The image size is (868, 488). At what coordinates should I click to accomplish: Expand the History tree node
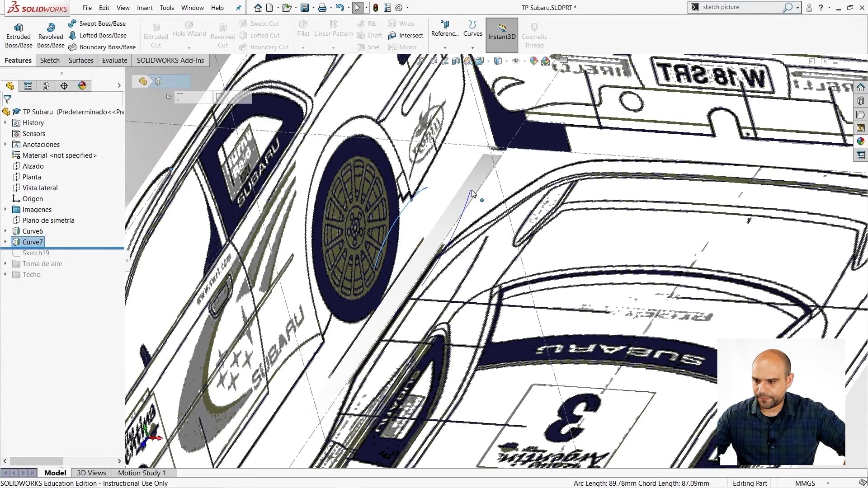click(5, 123)
